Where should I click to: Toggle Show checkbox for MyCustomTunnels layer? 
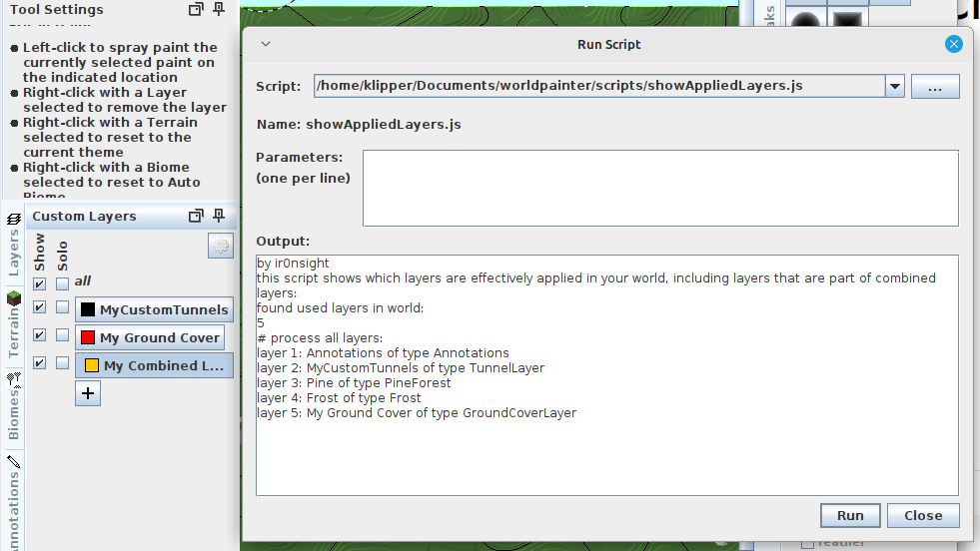pos(39,307)
